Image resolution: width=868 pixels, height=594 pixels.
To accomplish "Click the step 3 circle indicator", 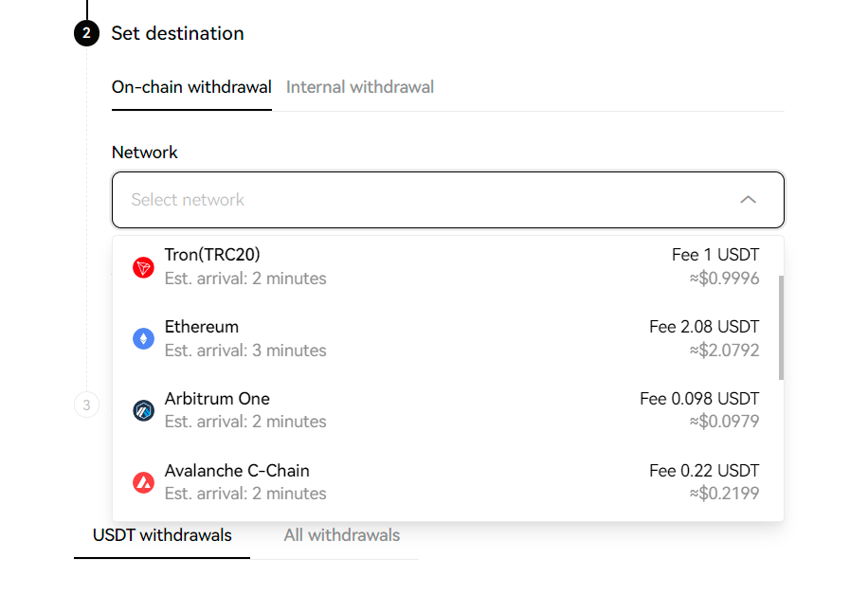I will click(86, 405).
